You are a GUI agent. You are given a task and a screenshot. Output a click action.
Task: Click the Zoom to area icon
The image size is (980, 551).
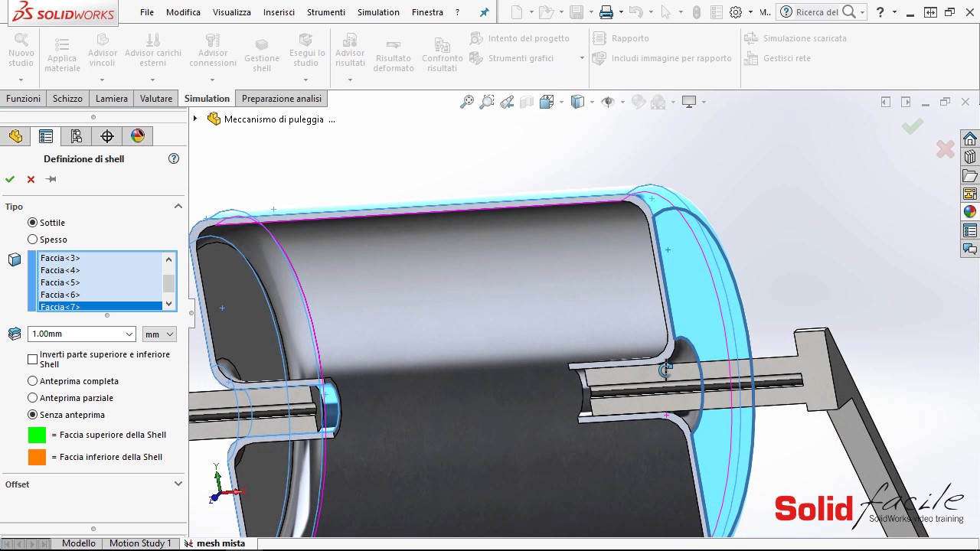pos(486,102)
